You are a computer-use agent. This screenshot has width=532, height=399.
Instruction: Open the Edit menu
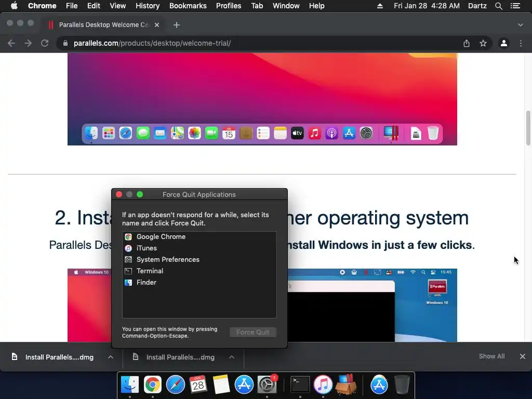click(x=94, y=6)
